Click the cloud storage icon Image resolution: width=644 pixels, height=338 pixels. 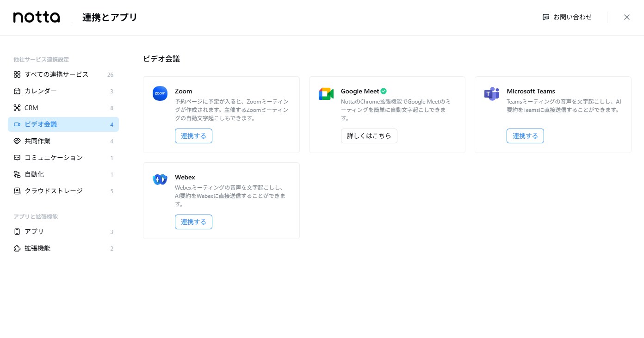[17, 191]
